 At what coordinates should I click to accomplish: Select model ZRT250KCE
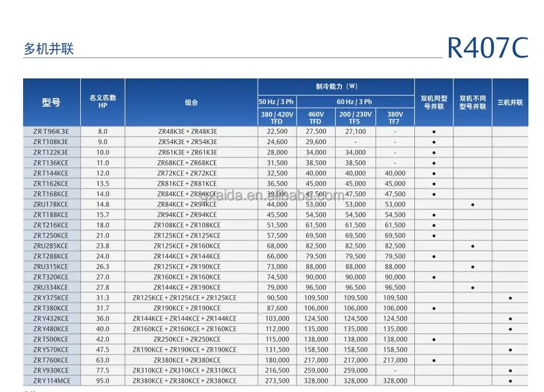(51, 235)
